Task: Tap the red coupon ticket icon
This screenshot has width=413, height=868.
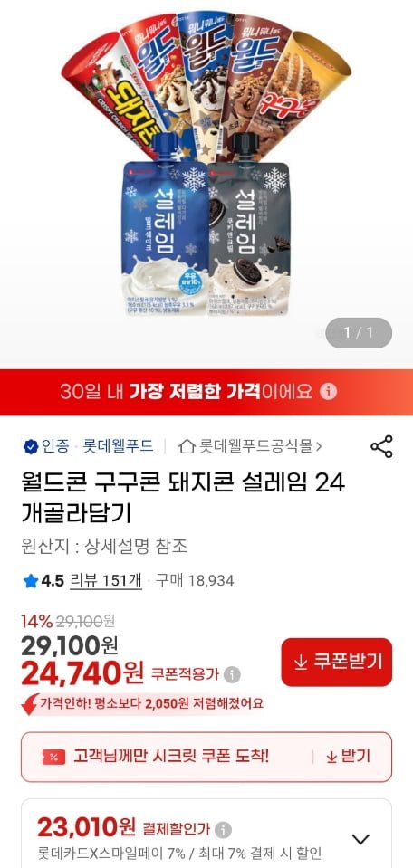Action: pos(53,758)
